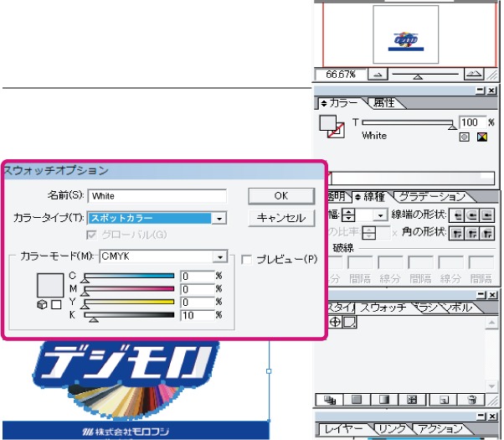504x440 pixels.
Task: Click the CMYK process color icon
Action: tap(482, 137)
